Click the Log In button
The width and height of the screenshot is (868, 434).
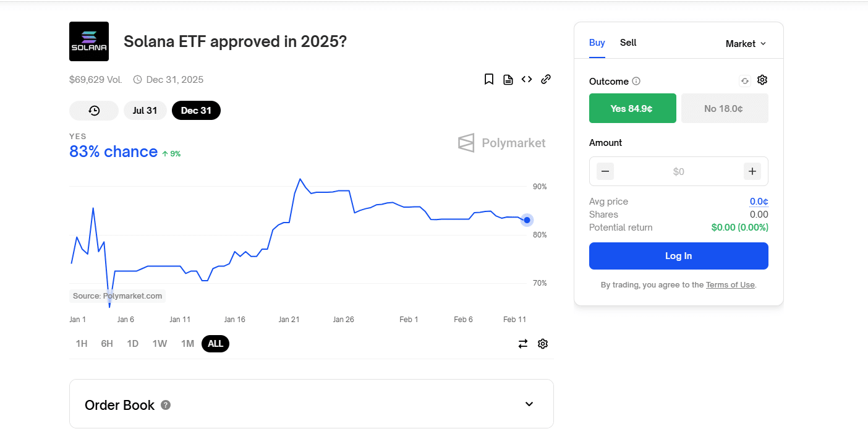678,256
